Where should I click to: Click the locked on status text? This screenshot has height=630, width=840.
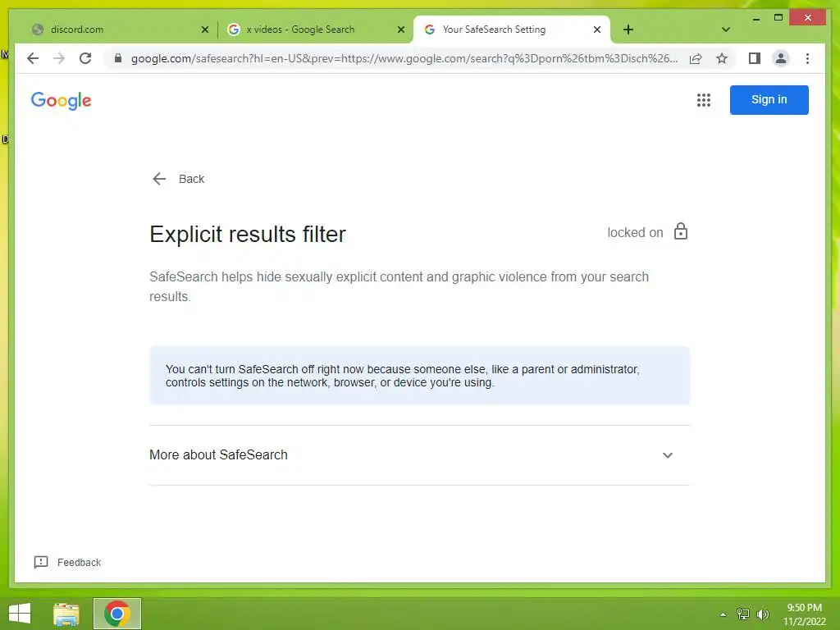point(635,232)
